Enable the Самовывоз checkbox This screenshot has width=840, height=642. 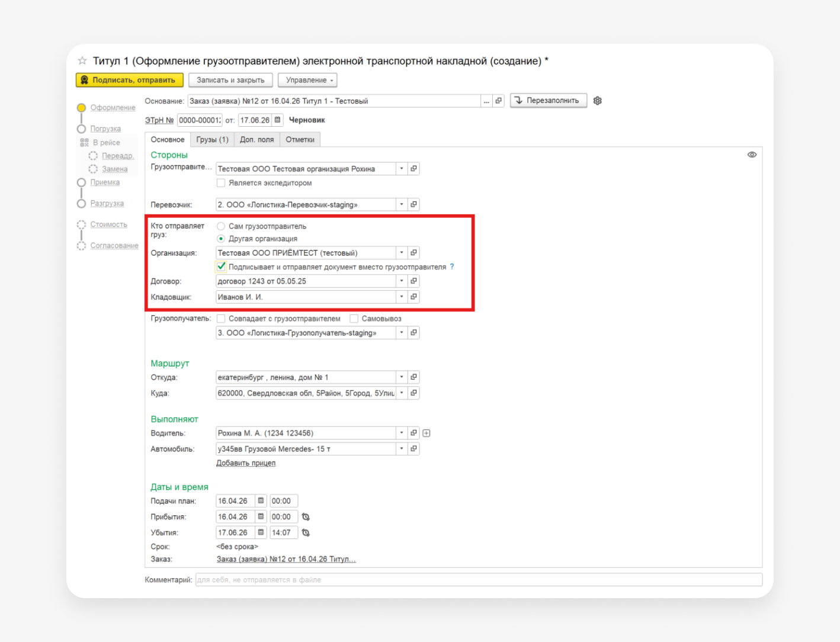354,319
